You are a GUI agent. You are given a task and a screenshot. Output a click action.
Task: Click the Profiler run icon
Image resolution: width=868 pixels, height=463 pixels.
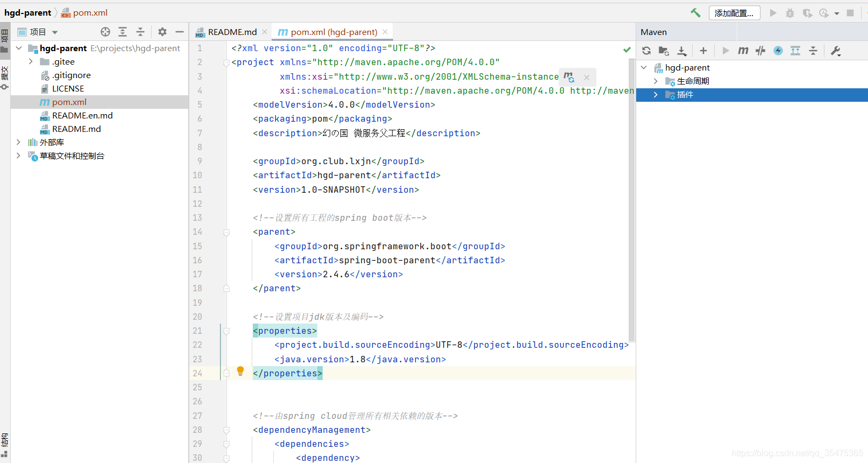coord(824,13)
